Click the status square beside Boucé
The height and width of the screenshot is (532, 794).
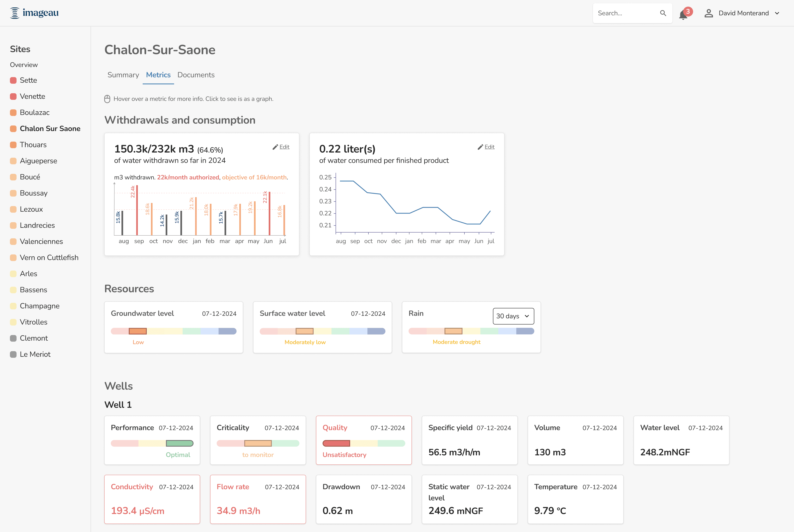click(13, 177)
